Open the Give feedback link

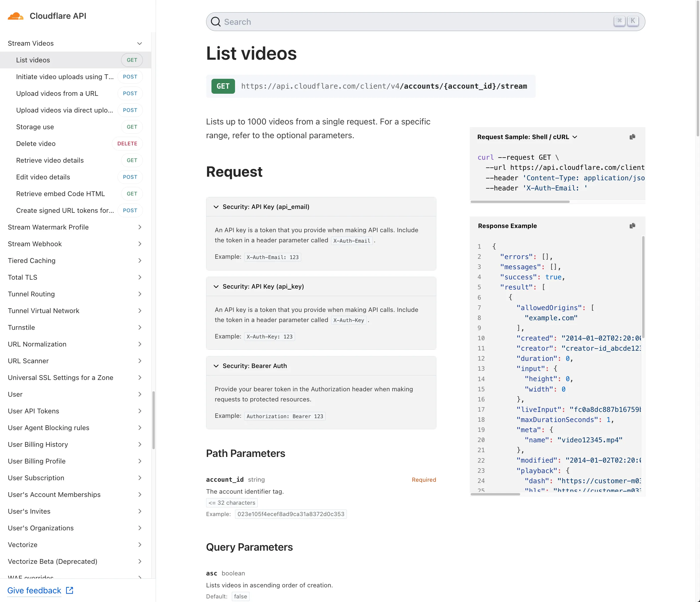coord(34,590)
